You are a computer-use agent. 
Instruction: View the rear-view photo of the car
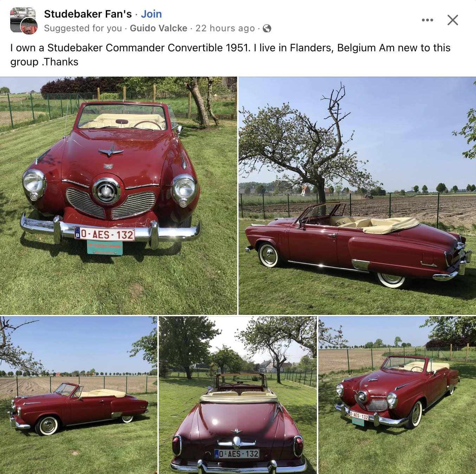click(237, 395)
